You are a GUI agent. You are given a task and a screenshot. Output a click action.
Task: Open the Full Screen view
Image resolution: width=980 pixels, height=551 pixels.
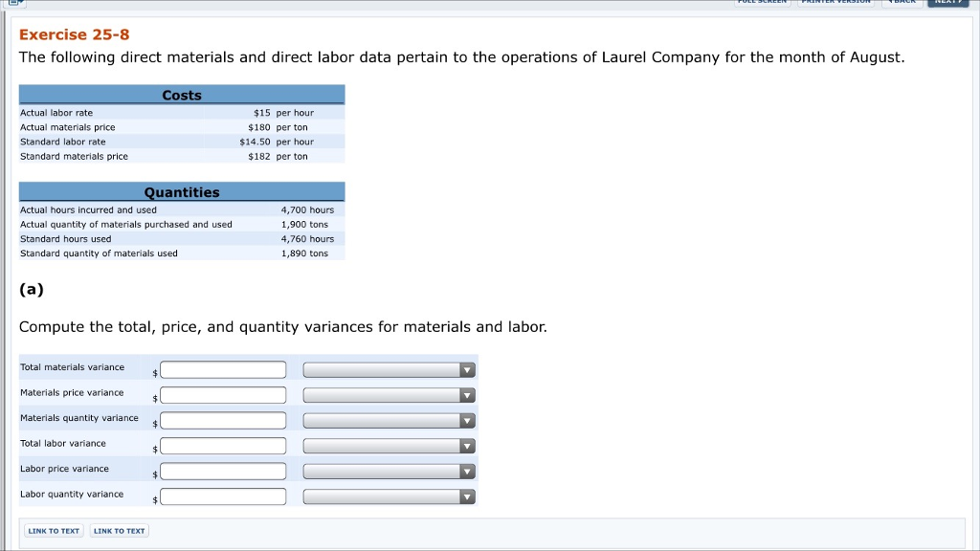click(x=762, y=3)
